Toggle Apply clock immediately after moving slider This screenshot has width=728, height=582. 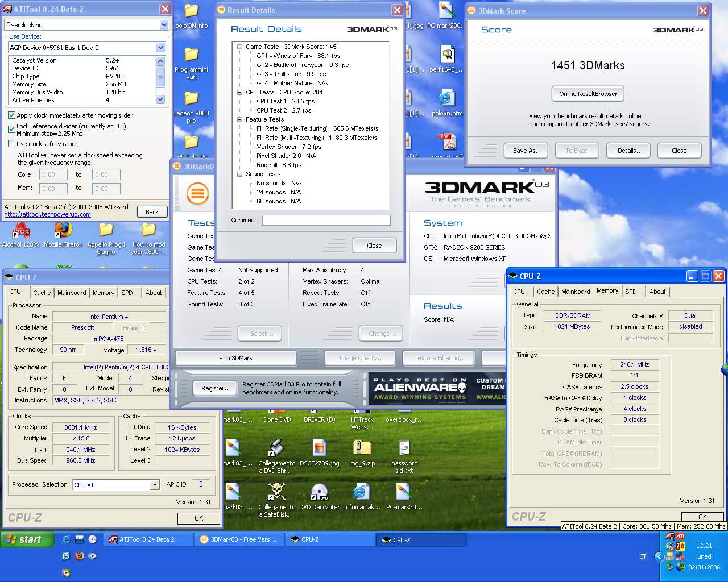tap(11, 115)
